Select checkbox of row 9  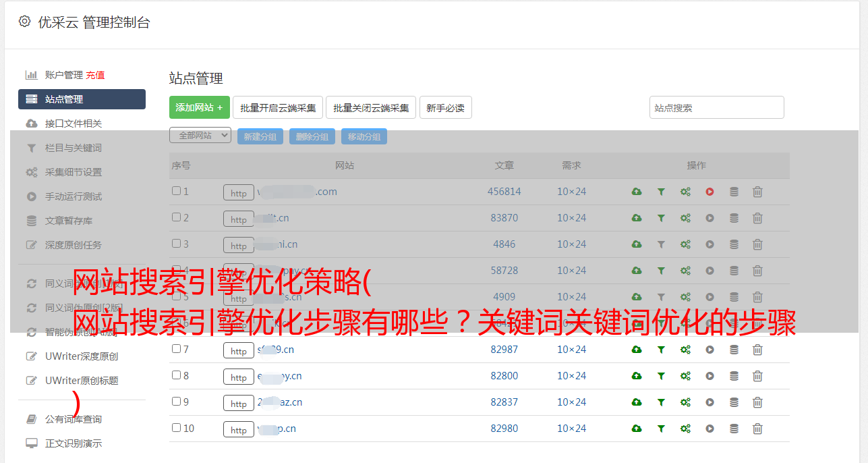pos(176,402)
